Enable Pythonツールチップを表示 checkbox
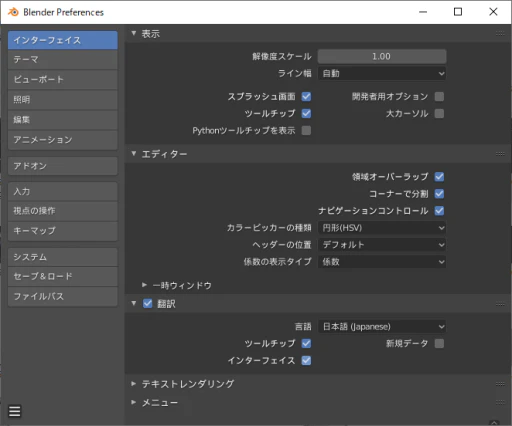The image size is (512, 426). [306, 130]
